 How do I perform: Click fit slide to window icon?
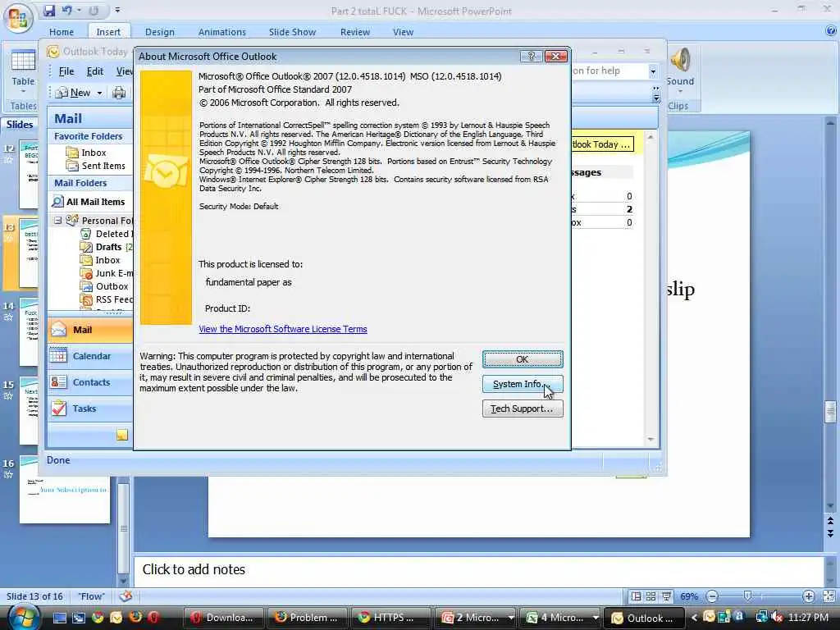829,596
